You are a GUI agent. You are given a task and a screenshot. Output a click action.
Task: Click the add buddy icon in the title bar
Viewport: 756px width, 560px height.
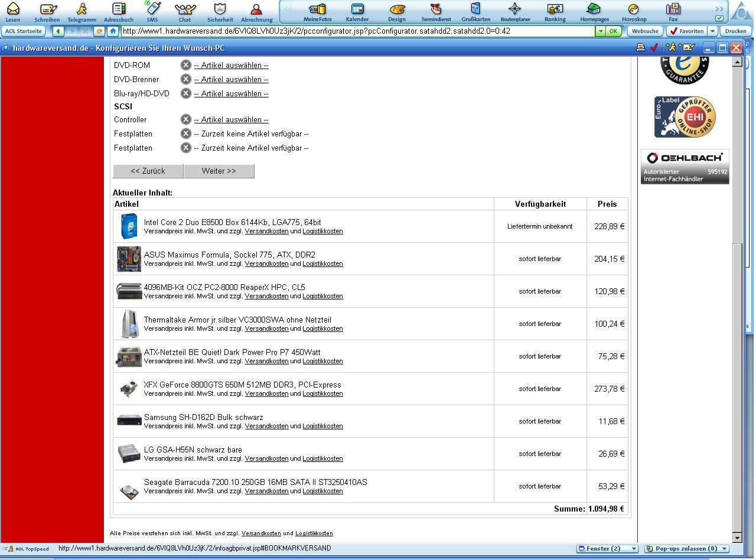(x=670, y=48)
